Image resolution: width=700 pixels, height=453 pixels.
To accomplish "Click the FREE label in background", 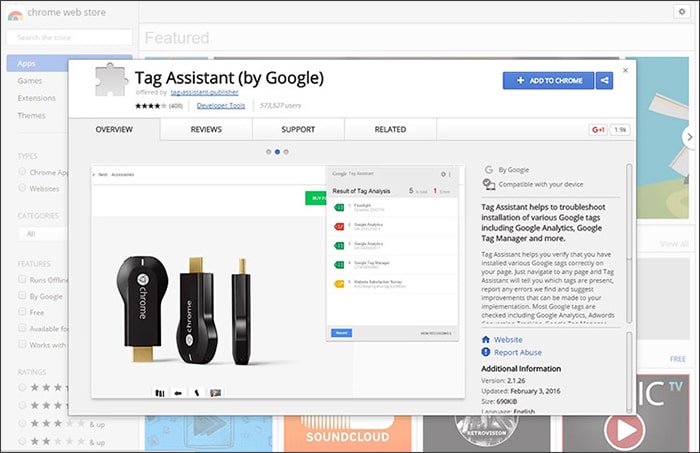I will 678,359.
